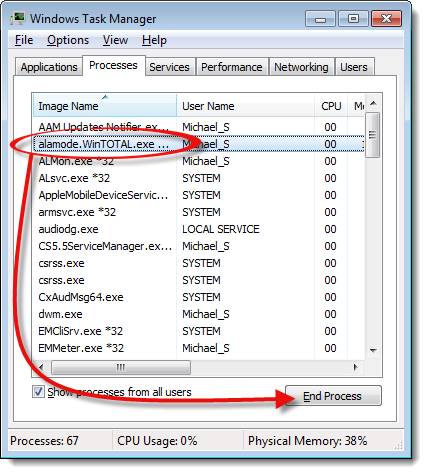Image resolution: width=427 pixels, height=473 pixels.
Task: Switch to the Users tab
Action: point(354,67)
